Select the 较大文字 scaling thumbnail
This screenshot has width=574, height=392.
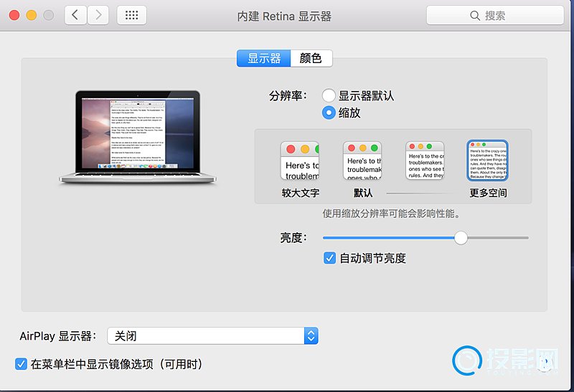pos(300,161)
